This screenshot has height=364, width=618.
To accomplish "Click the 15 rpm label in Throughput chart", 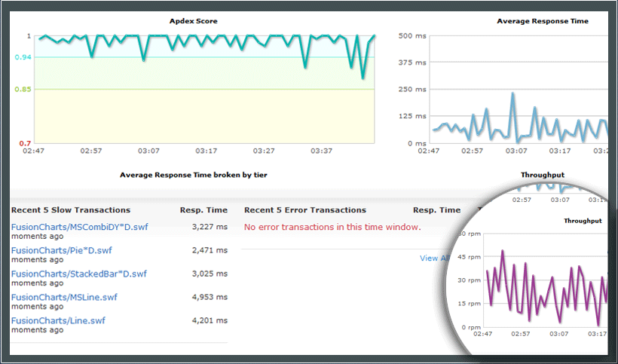I will click(470, 304).
